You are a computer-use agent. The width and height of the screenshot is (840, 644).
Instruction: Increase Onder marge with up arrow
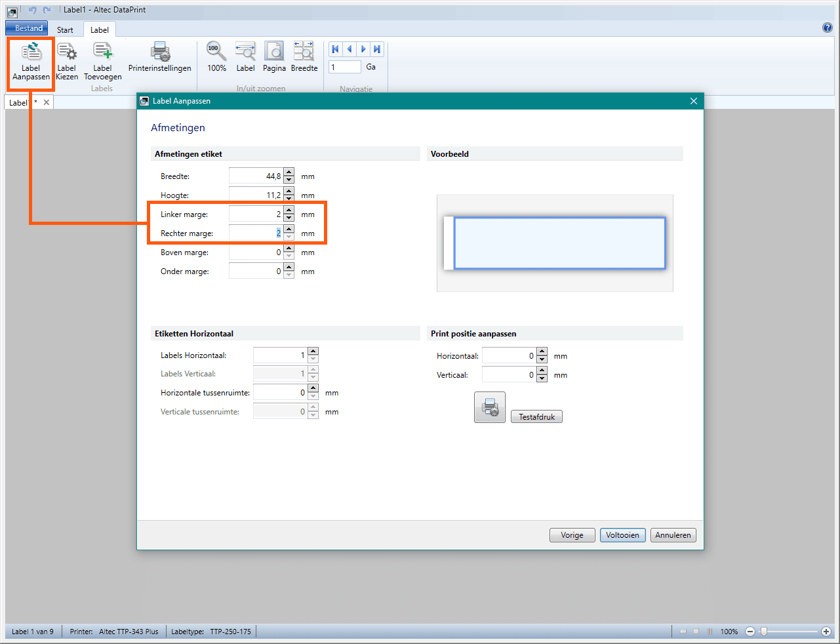click(289, 268)
